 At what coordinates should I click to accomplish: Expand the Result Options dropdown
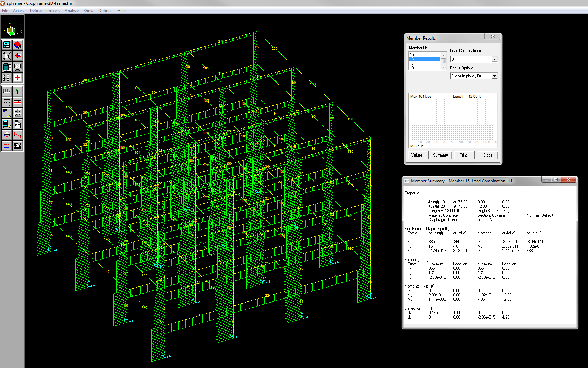(x=494, y=76)
